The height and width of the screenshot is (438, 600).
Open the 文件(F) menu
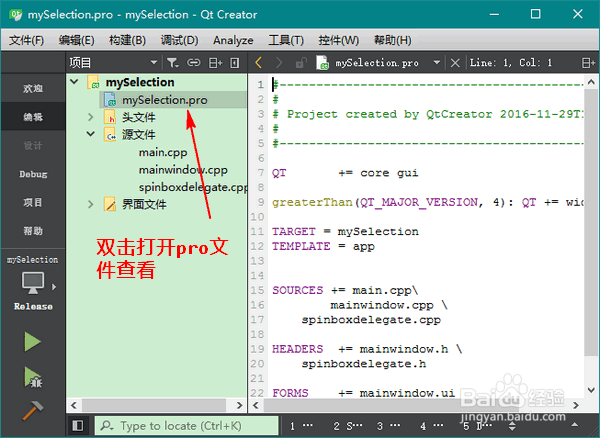point(26,40)
